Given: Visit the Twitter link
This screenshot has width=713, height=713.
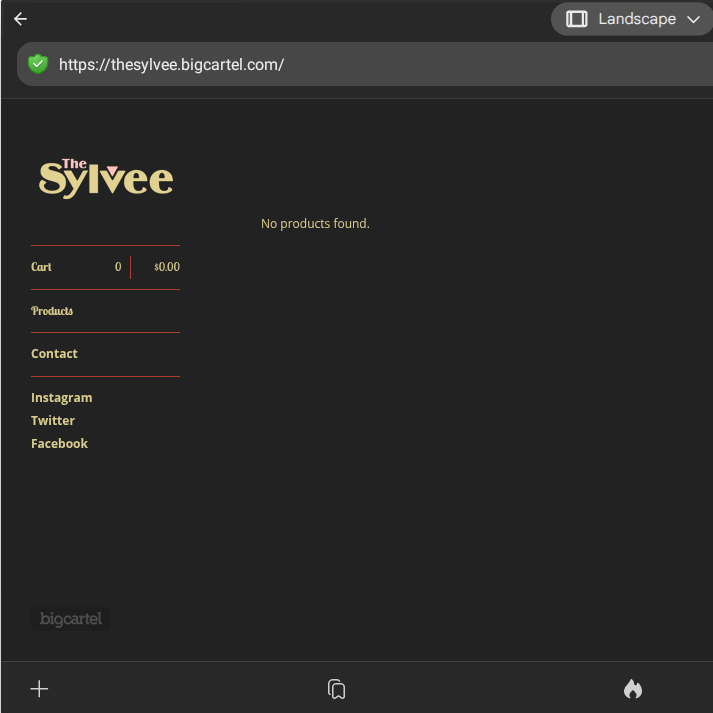Looking at the screenshot, I should 53,421.
